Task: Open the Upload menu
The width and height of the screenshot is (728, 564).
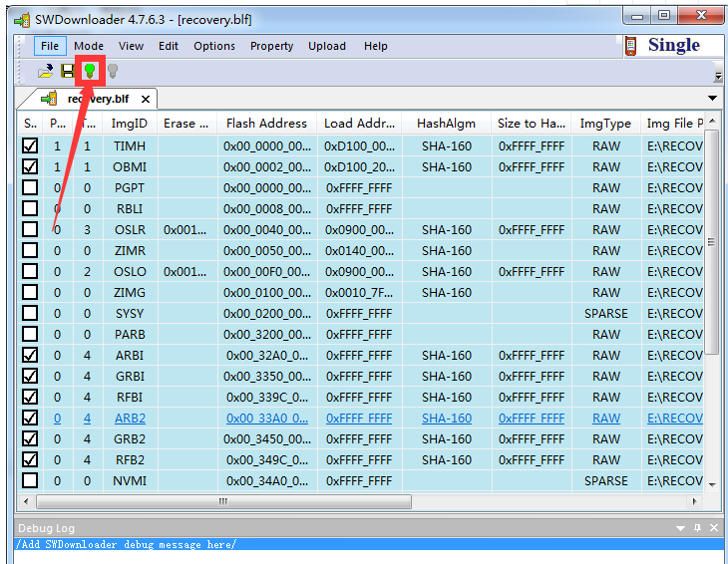Action: pos(327,46)
